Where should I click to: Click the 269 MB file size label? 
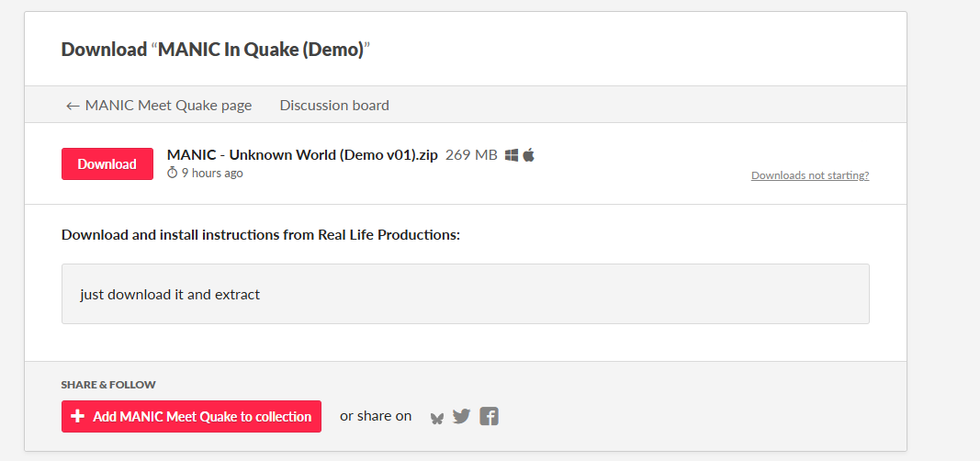click(x=470, y=154)
